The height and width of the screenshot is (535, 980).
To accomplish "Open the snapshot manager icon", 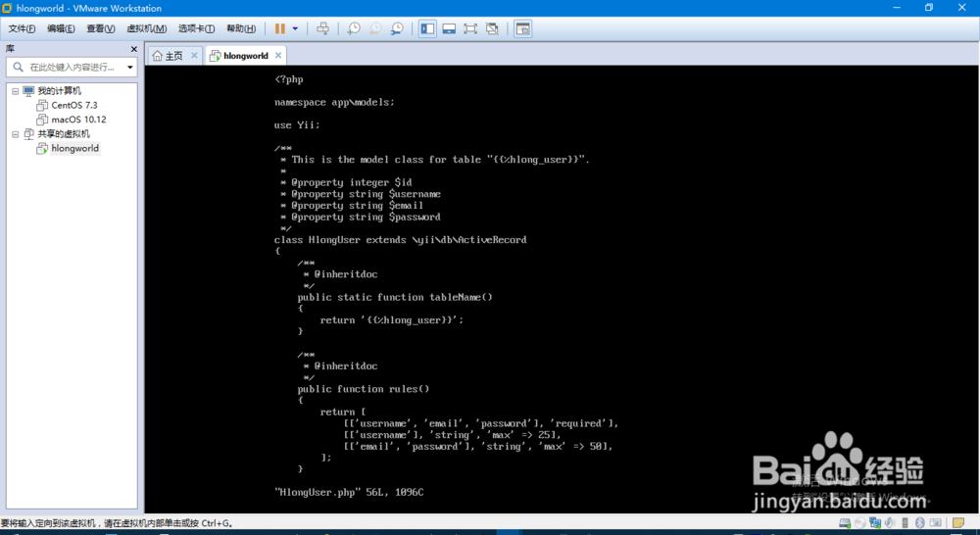I will 397,28.
